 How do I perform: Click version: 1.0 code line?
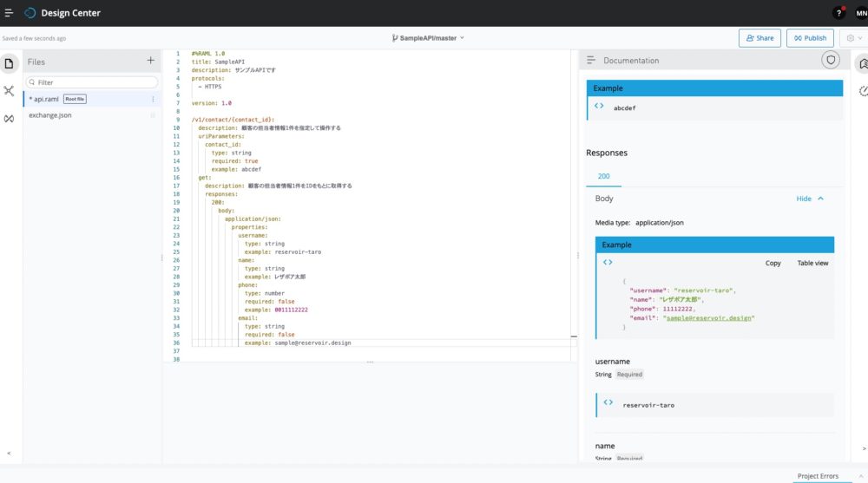pyautogui.click(x=212, y=103)
